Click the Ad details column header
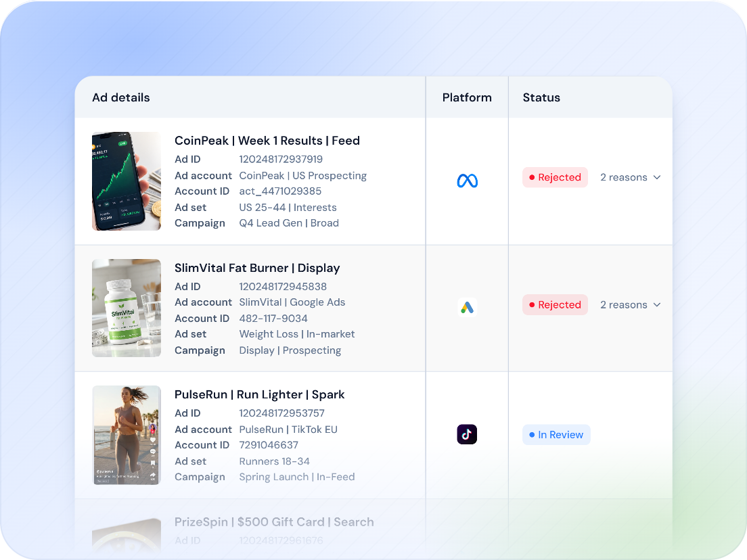This screenshot has width=747, height=560. (x=121, y=97)
